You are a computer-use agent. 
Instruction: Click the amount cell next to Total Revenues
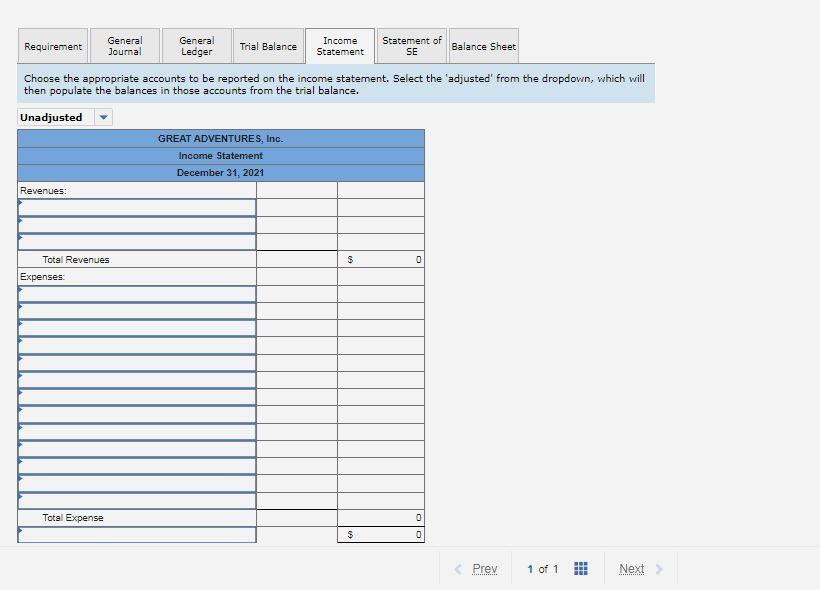click(x=381, y=258)
